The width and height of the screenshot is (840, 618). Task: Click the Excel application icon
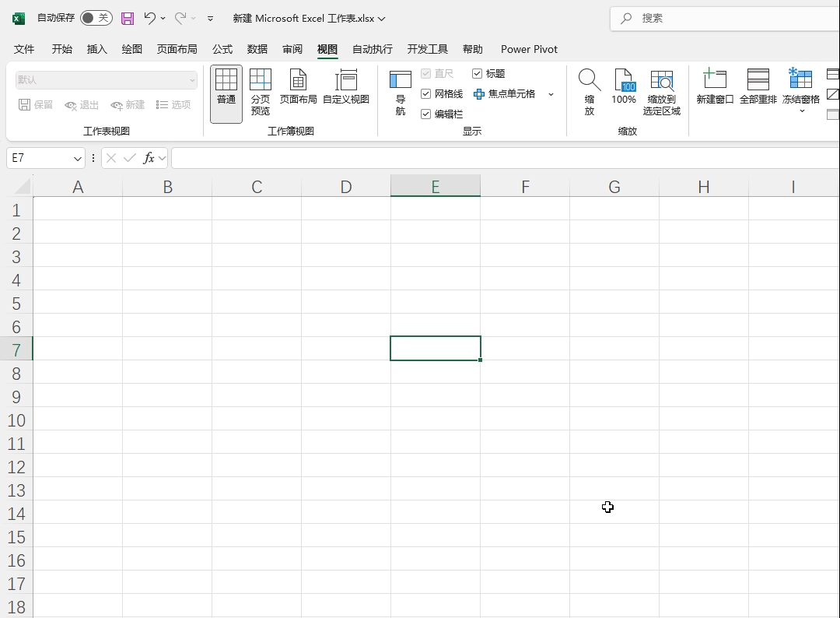(x=18, y=18)
